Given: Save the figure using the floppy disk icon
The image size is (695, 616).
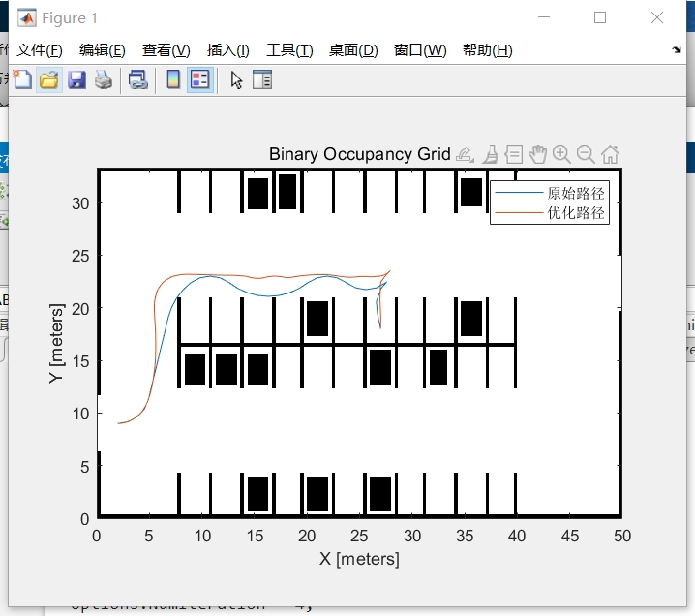Looking at the screenshot, I should point(76,80).
